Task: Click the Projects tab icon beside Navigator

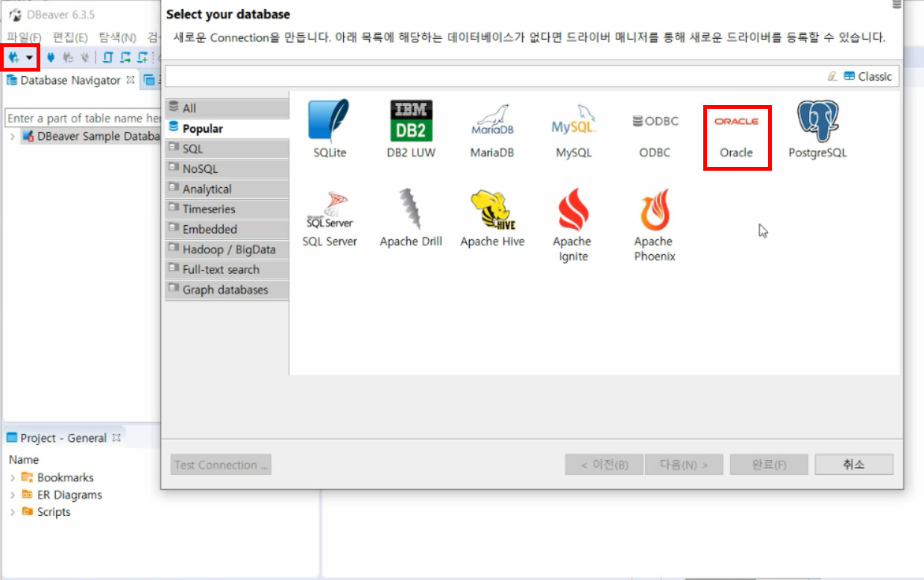Action: coord(149,80)
